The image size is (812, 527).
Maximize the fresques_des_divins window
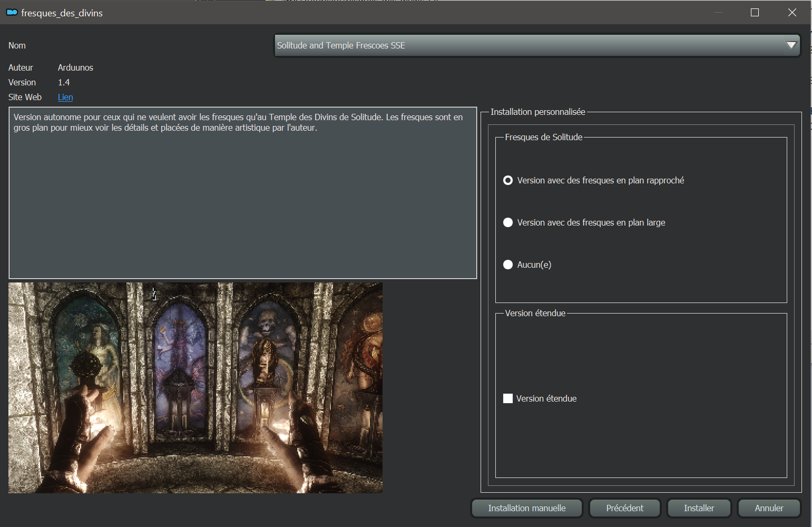click(755, 12)
